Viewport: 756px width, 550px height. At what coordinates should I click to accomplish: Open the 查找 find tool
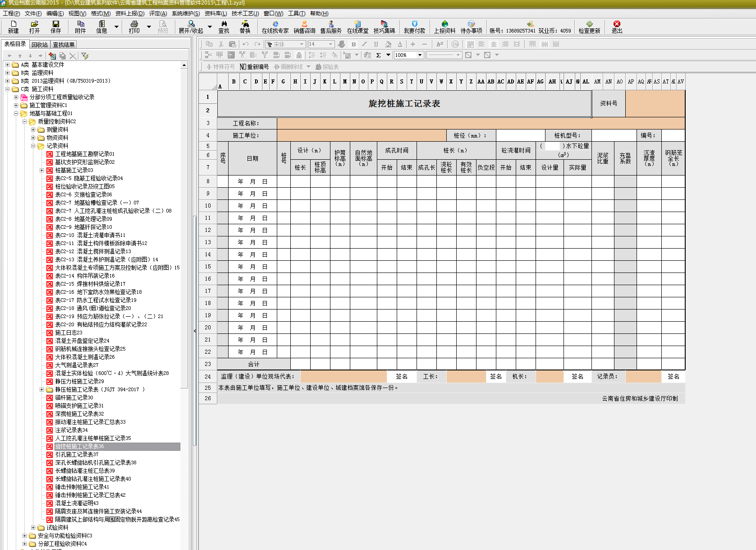point(224,27)
